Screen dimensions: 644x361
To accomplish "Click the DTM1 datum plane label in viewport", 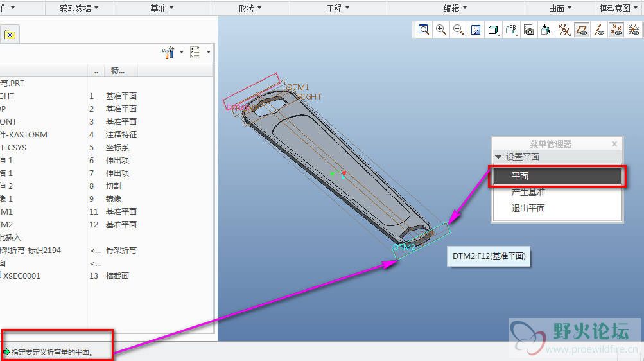I will [x=298, y=87].
